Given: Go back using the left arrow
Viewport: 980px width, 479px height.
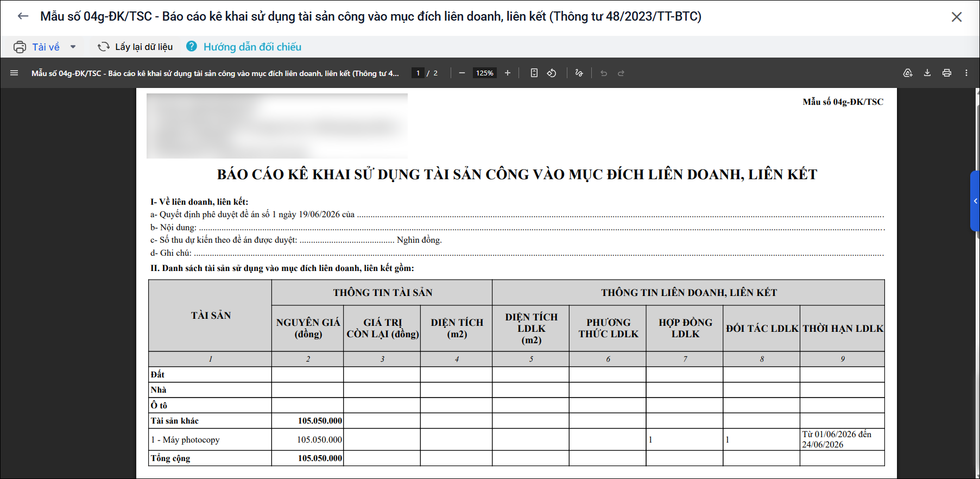Looking at the screenshot, I should point(23,16).
